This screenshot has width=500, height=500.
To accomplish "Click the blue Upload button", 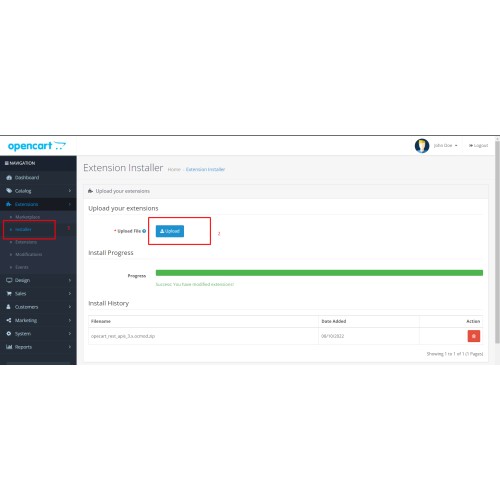I will tap(170, 231).
